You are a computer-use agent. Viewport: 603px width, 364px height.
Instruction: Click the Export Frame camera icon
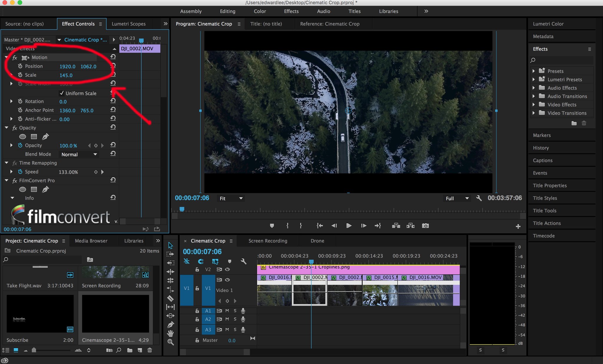pyautogui.click(x=425, y=226)
